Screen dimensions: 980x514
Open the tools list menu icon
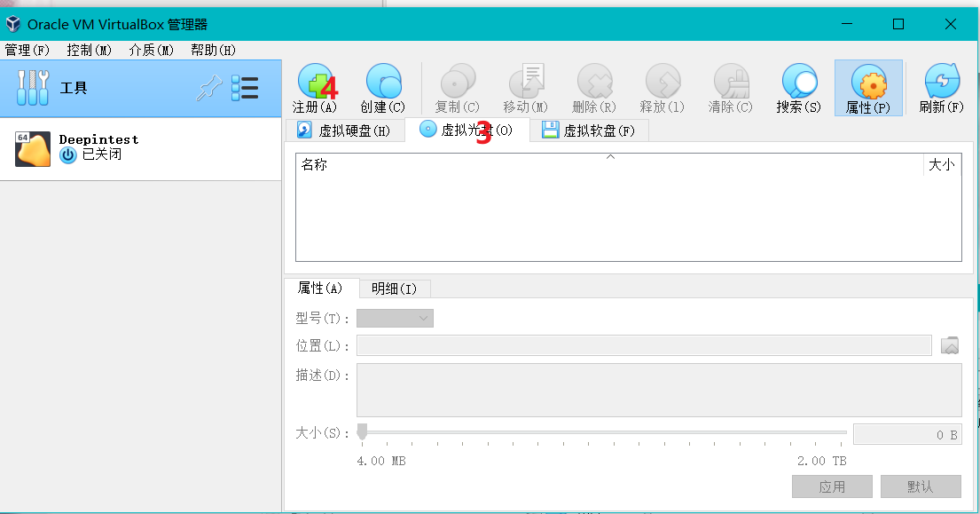pyautogui.click(x=245, y=88)
